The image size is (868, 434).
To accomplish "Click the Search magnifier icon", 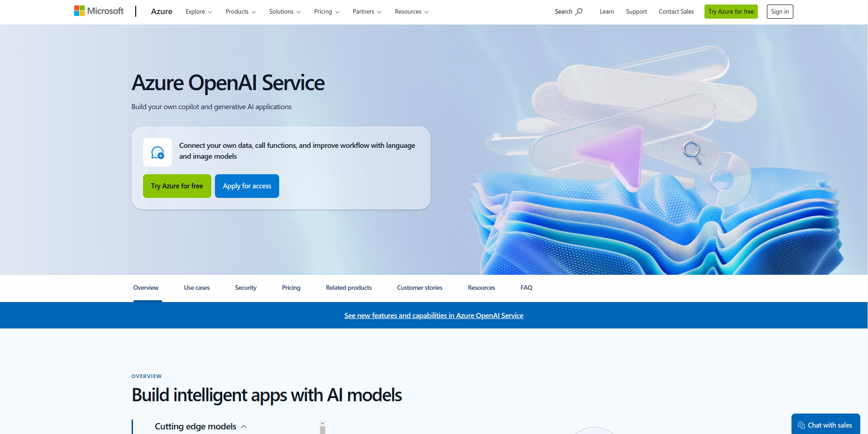I will click(579, 11).
